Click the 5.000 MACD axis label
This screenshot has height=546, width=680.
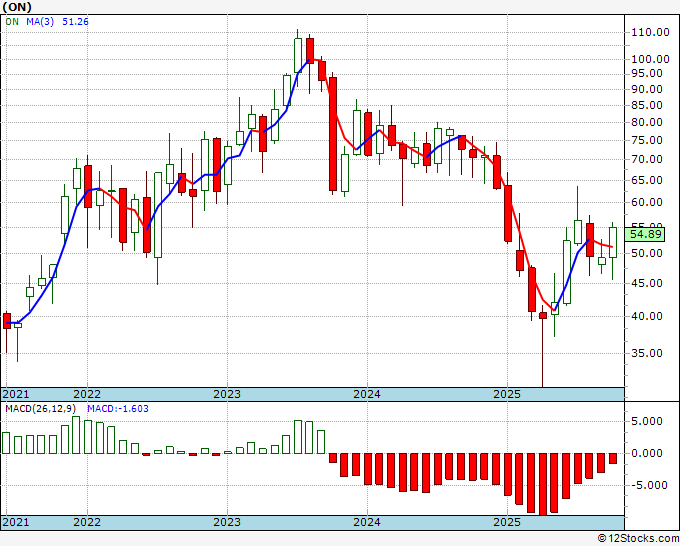[647, 422]
